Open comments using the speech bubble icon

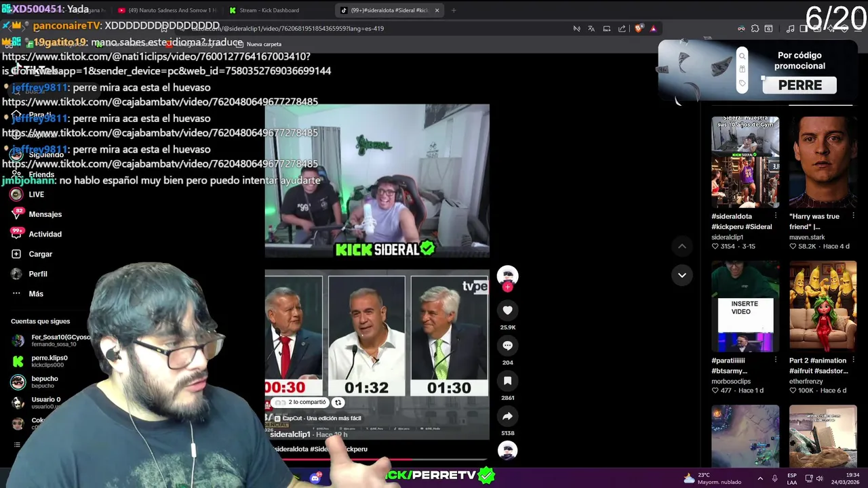point(507,345)
